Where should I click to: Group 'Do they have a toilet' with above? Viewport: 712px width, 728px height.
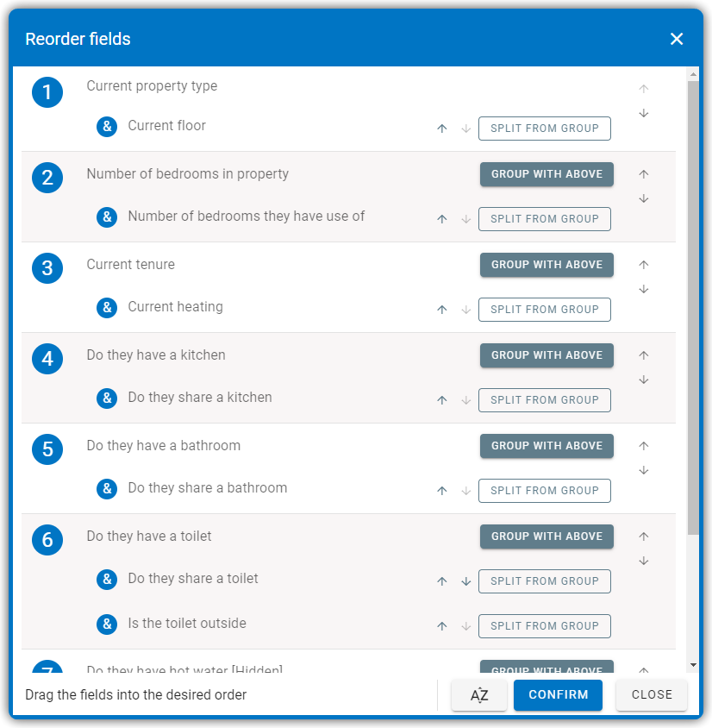tap(546, 537)
